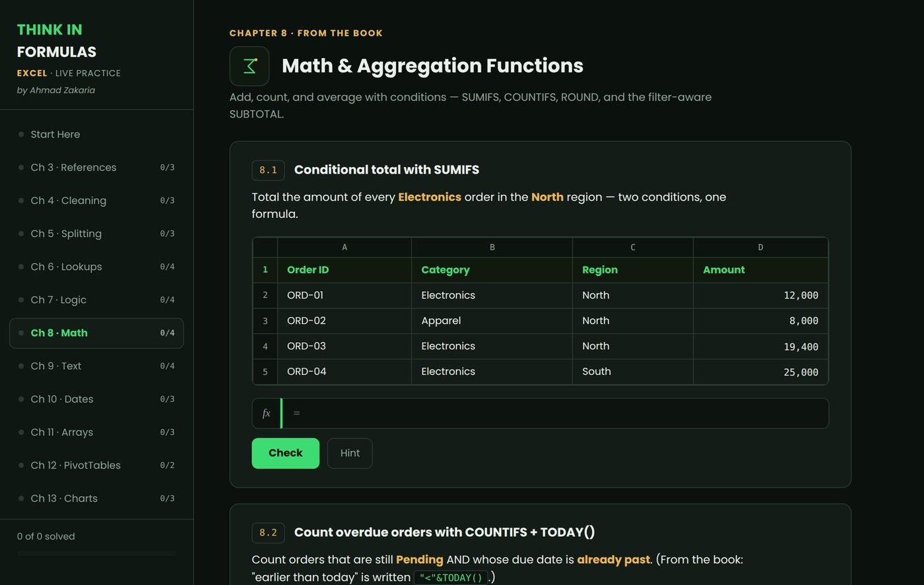Click the Region header cell
Image resolution: width=924 pixels, height=585 pixels.
tap(633, 270)
